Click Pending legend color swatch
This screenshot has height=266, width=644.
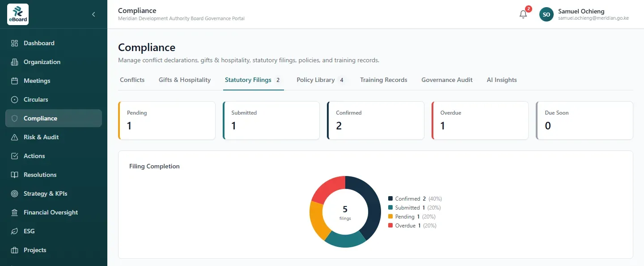[x=390, y=217]
